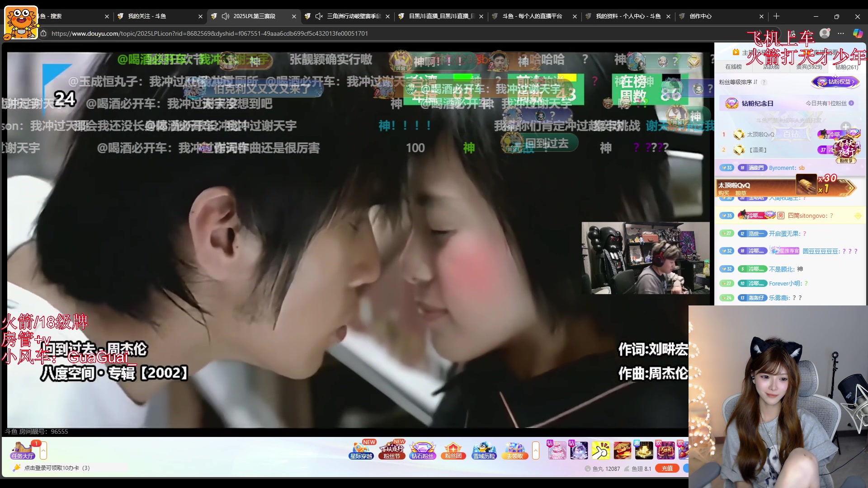
Task: Click 今日共有1位粉丝 text
Action: [826, 103]
